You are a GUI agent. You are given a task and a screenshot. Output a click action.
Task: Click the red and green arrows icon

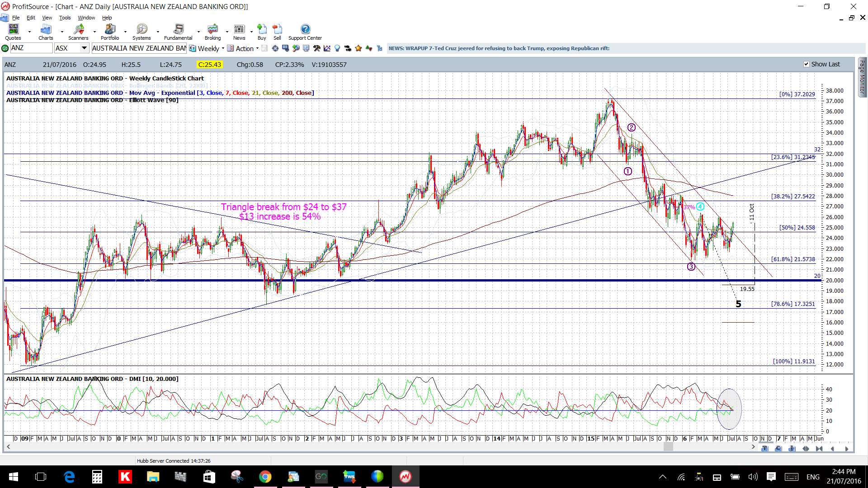tap(369, 48)
